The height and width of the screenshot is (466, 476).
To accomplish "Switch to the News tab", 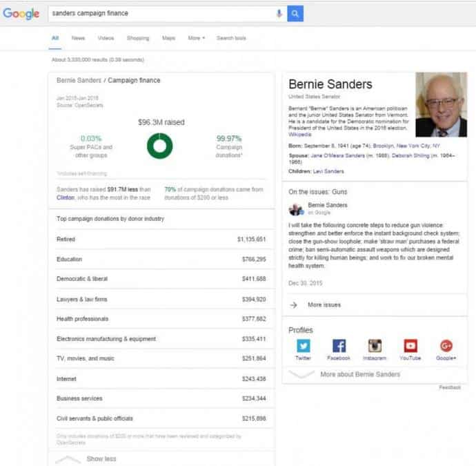I will click(78, 38).
